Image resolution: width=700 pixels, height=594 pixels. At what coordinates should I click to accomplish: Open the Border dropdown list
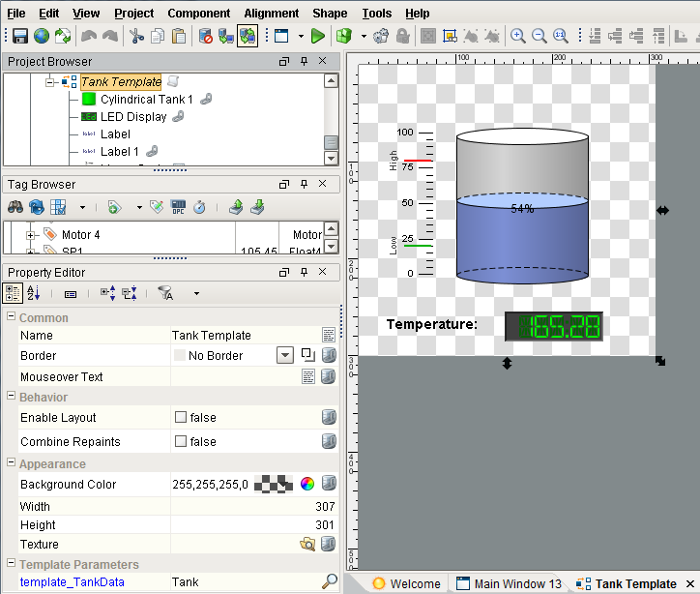(x=284, y=355)
